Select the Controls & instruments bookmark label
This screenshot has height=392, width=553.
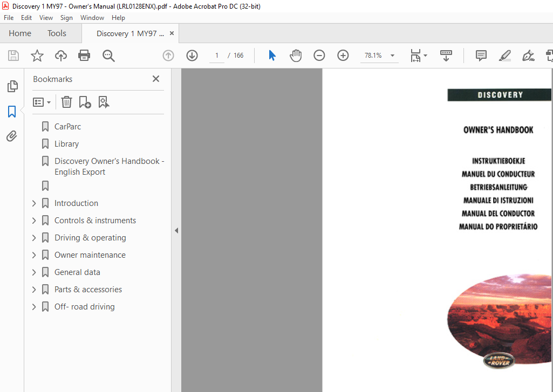tap(95, 221)
